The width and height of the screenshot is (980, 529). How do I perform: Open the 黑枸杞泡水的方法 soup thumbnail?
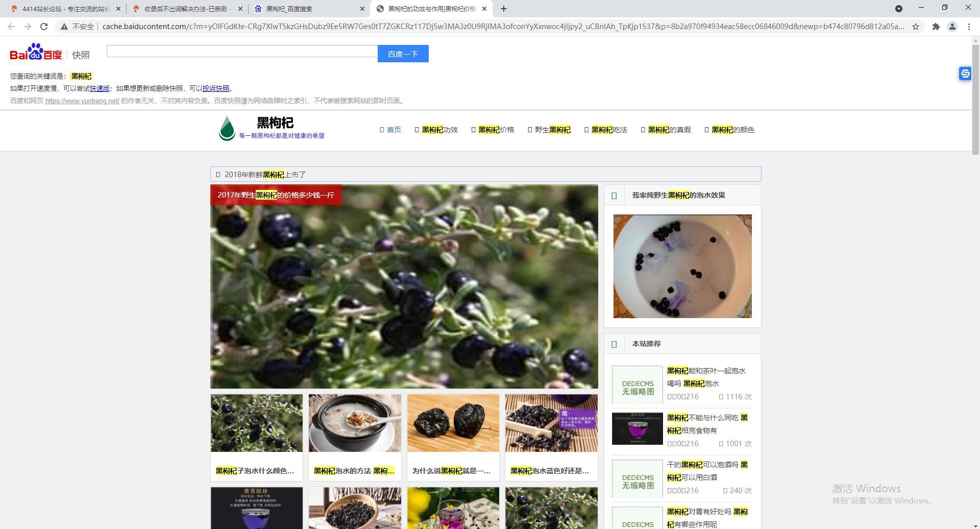pos(355,423)
